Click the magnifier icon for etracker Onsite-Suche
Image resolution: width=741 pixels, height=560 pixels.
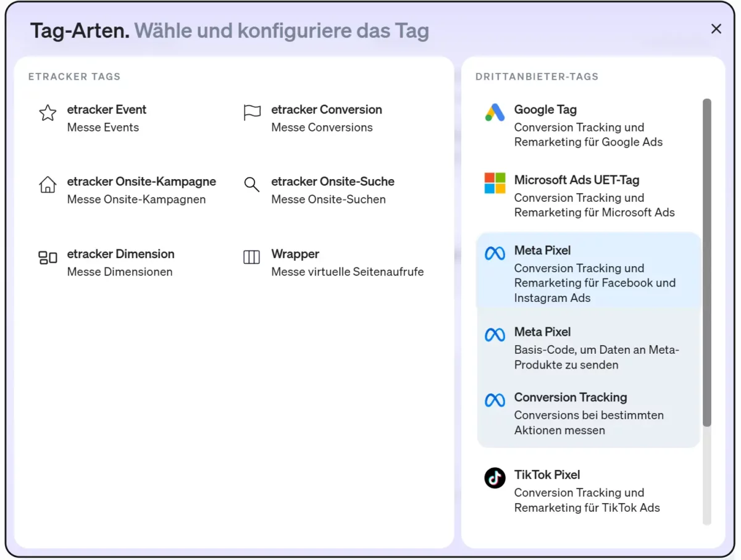click(x=251, y=185)
